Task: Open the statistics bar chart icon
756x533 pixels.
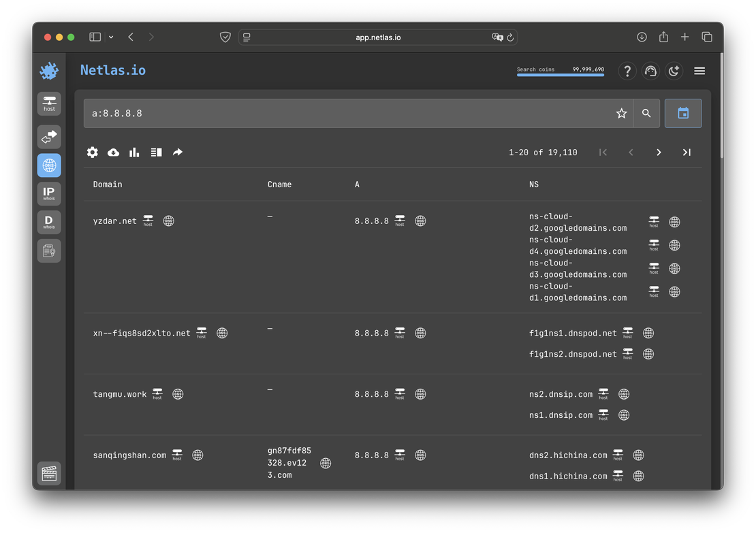Action: click(x=135, y=152)
